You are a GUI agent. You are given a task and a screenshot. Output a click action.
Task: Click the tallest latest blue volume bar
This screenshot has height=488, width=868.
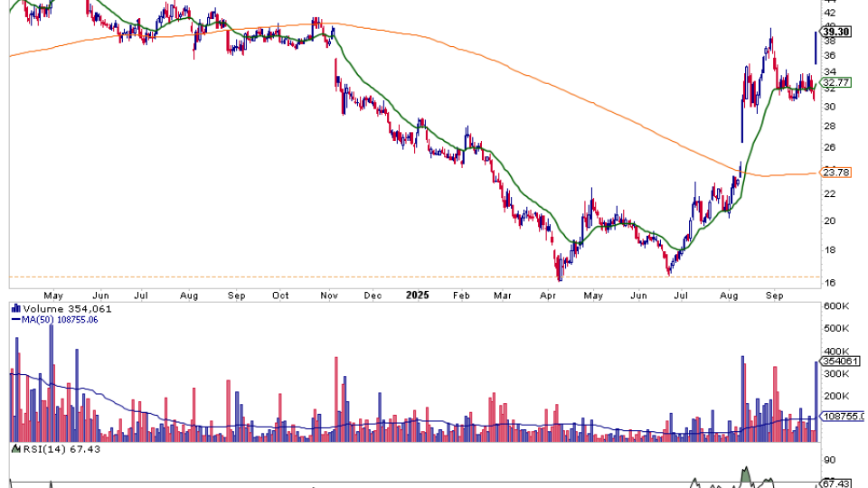pyautogui.click(x=816, y=401)
